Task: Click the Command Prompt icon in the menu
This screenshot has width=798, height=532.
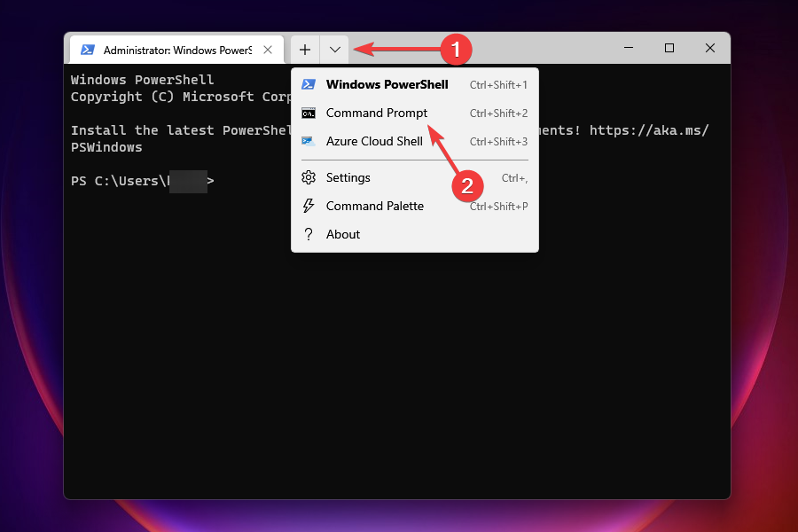Action: [x=309, y=113]
